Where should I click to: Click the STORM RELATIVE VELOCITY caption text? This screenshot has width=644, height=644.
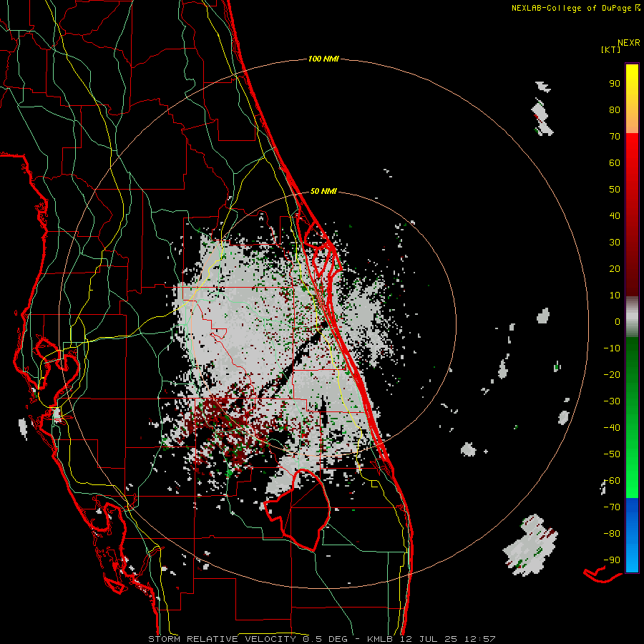222,639
